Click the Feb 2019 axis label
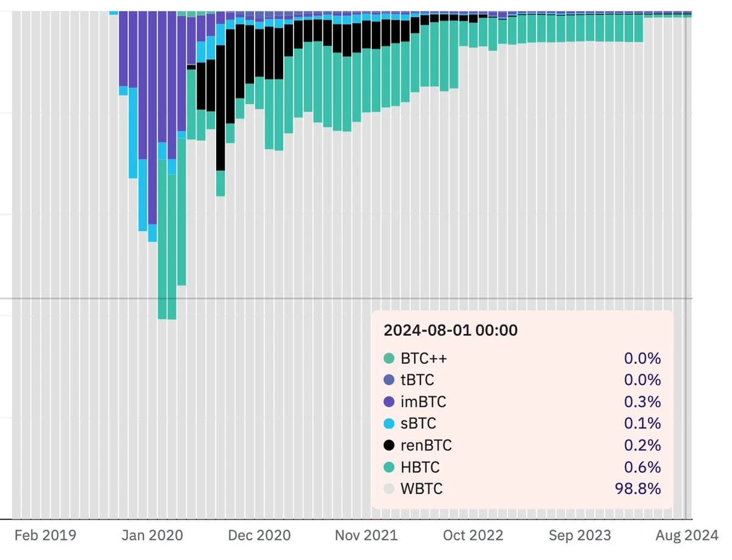732x560 pixels. coord(46,536)
